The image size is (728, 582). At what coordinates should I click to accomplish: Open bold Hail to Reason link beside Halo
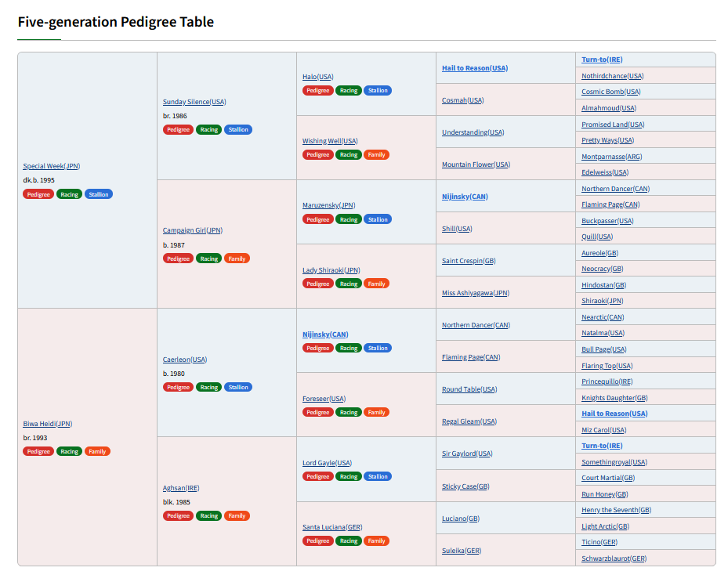[475, 68]
